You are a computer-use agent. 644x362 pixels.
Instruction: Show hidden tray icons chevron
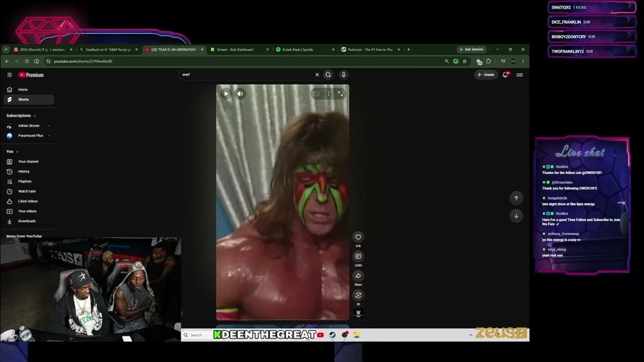coord(471,335)
